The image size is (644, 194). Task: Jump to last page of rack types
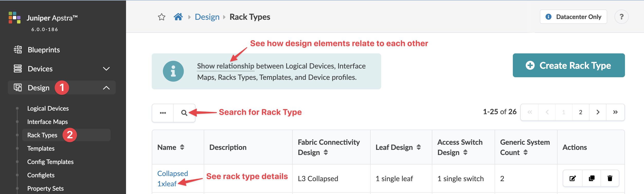click(x=615, y=112)
